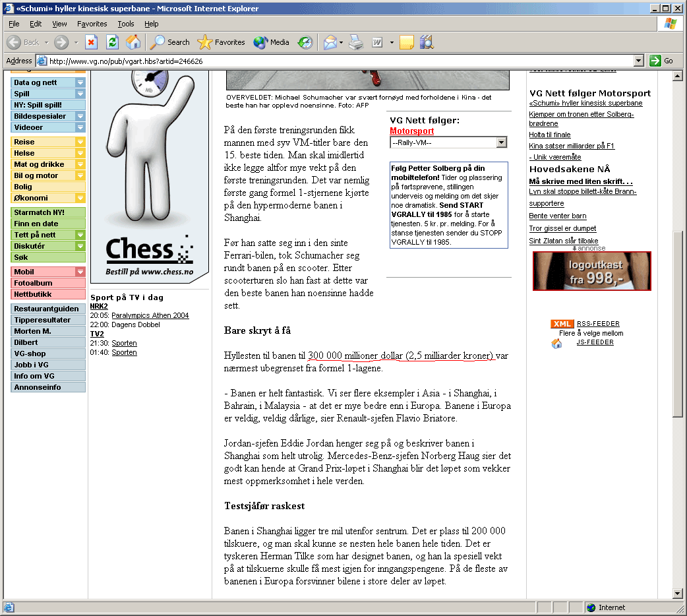Stop page loading with red X icon
The width and height of the screenshot is (687, 616).
coord(91,42)
